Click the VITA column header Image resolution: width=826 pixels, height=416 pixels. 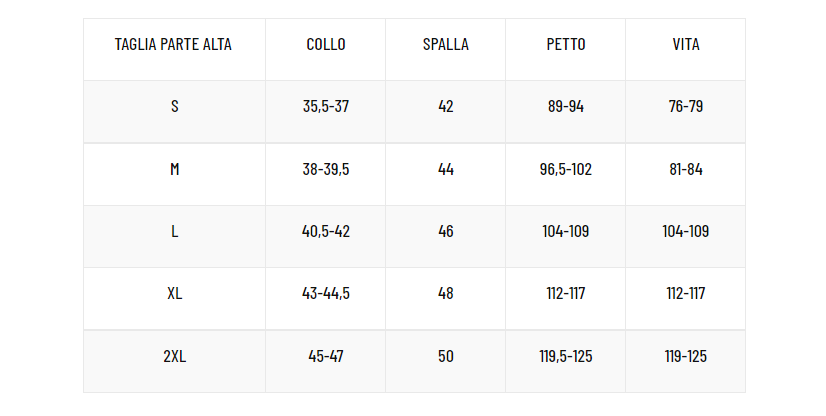pos(686,44)
